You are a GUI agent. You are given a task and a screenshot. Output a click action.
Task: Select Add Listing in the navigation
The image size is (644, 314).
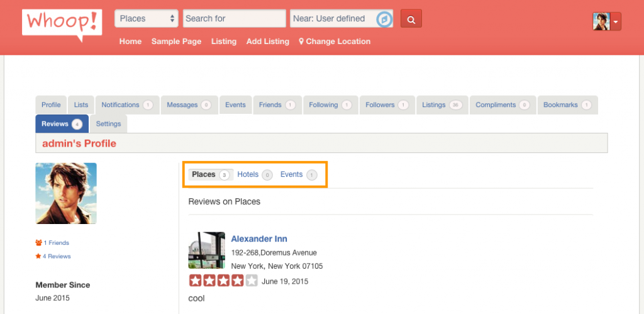268,42
